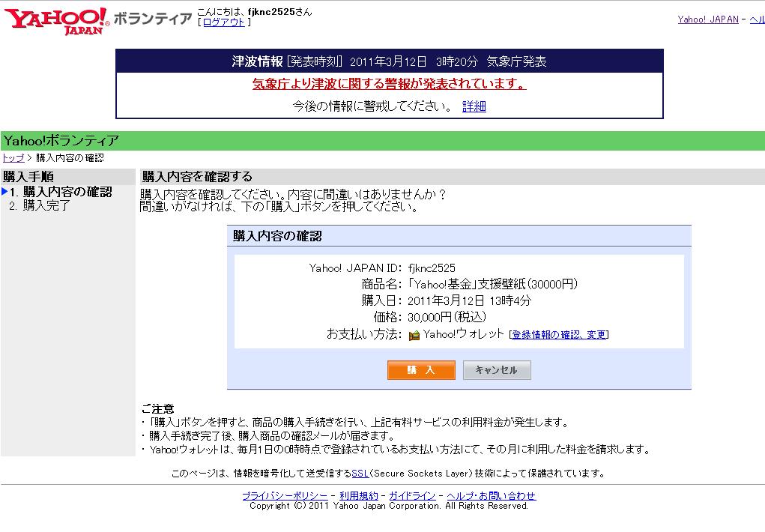
Task: Open the 詳細 link in tsunami notice
Action: click(x=474, y=106)
